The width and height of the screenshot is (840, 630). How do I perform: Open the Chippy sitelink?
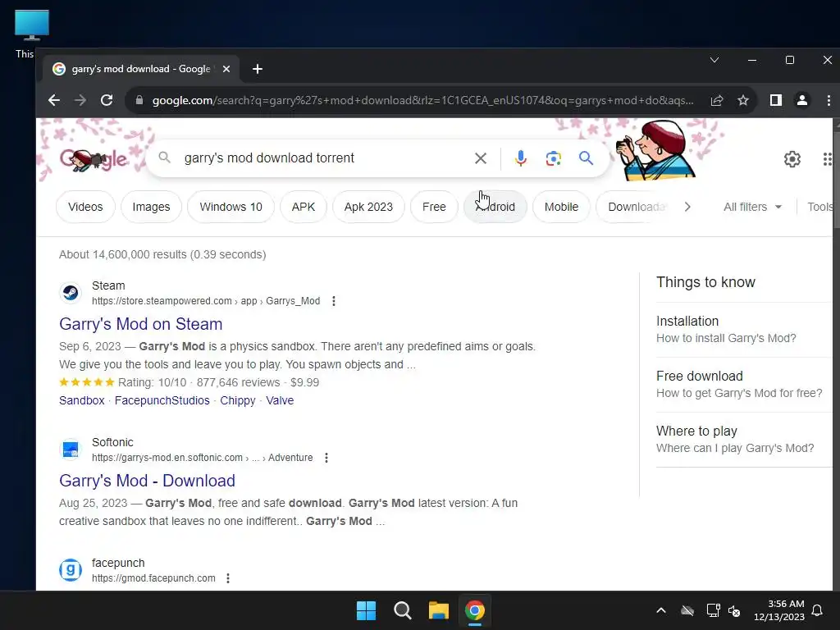pos(238,400)
